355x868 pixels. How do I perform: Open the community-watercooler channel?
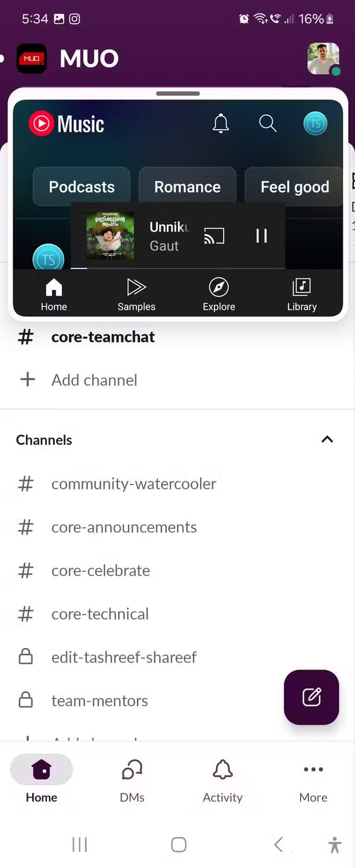click(134, 484)
